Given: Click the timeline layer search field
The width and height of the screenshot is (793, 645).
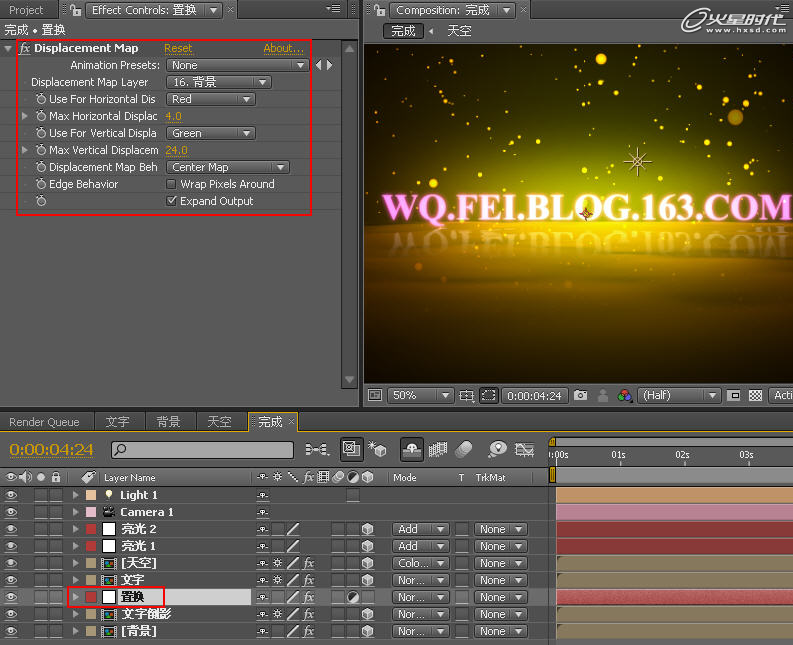Looking at the screenshot, I should [202, 449].
